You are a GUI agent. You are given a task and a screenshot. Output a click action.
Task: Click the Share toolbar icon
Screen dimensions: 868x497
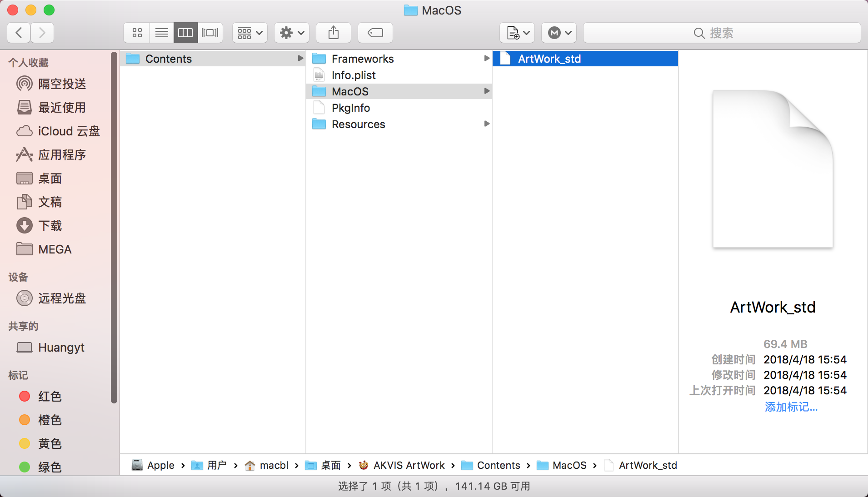(x=334, y=33)
